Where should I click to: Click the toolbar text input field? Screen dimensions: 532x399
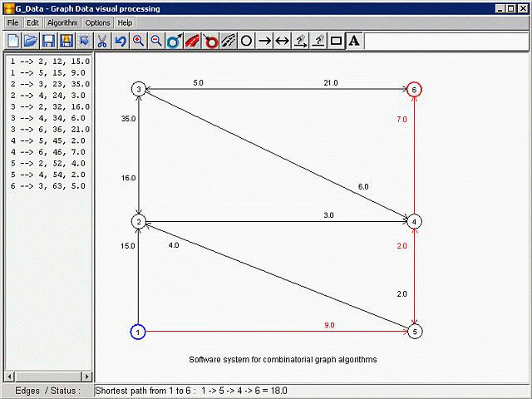tap(446, 41)
